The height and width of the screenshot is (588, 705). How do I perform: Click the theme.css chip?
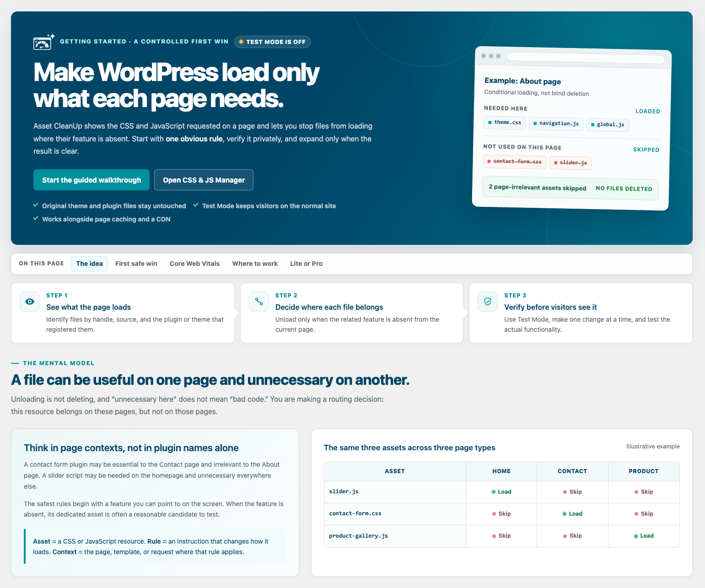(x=505, y=123)
